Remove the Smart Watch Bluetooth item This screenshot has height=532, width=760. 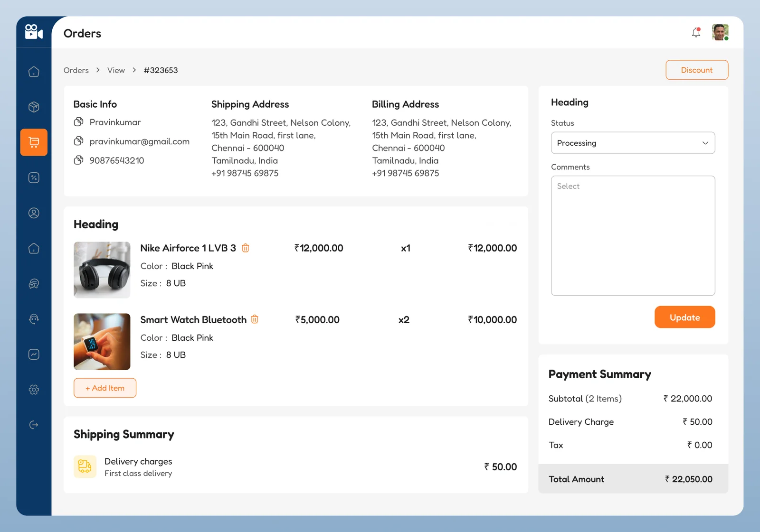[x=255, y=319]
